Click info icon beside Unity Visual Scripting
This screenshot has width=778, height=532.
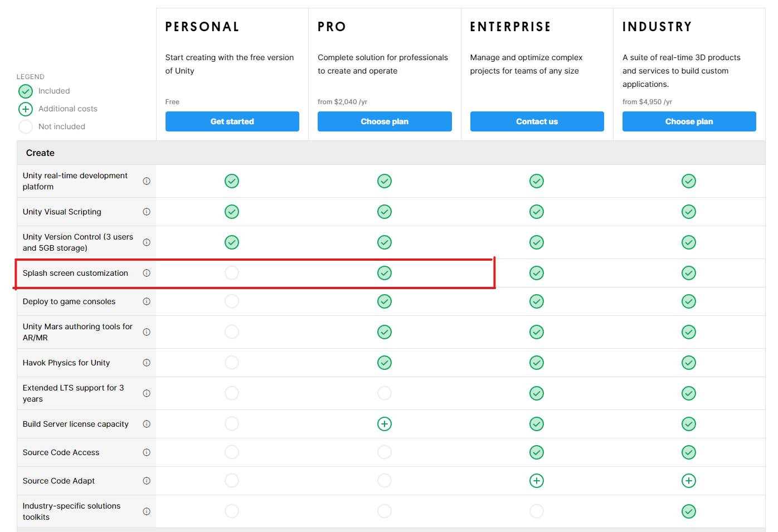[x=147, y=212]
